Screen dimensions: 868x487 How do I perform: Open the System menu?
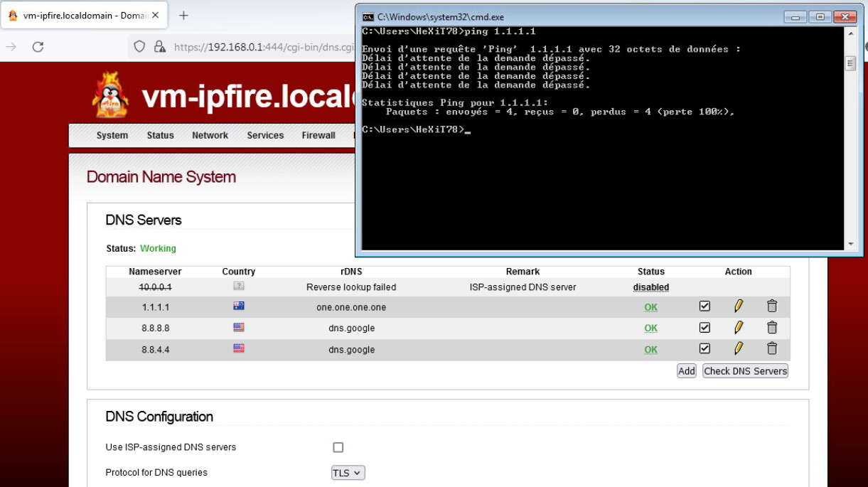(x=112, y=135)
